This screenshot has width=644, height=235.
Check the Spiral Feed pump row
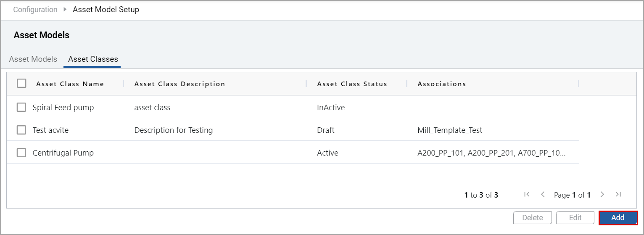21,107
